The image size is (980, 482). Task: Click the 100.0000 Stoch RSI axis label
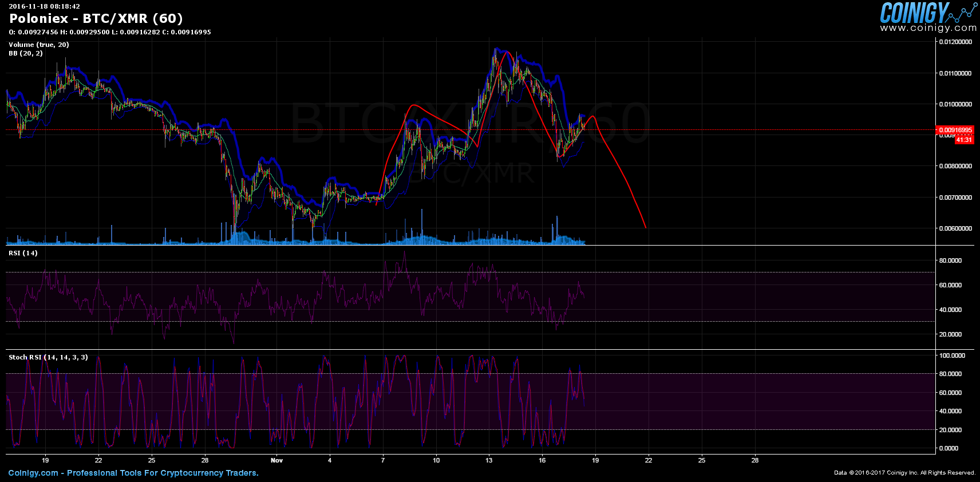pos(952,355)
